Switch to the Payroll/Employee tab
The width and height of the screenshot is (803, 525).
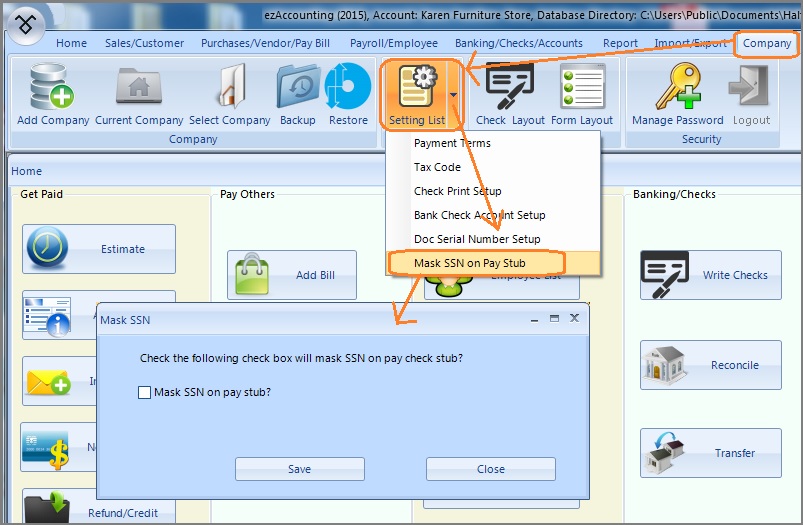tap(394, 43)
